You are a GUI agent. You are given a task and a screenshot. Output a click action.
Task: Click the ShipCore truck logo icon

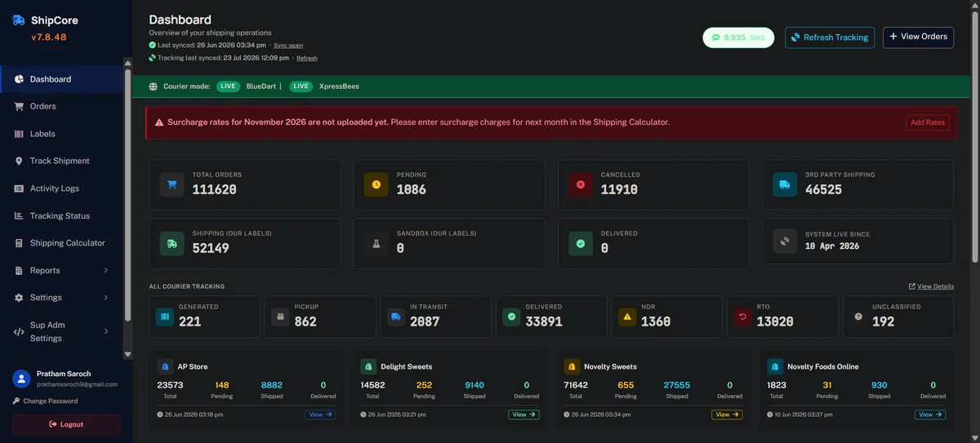tap(19, 20)
